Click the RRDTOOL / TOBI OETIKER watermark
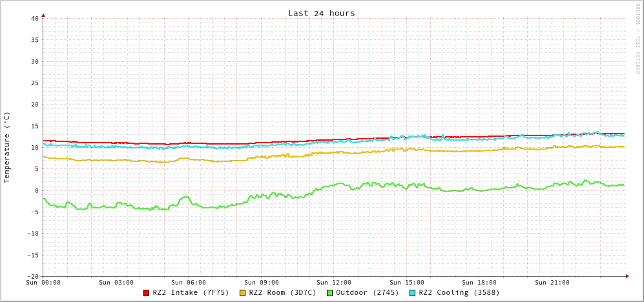Viewport: 644px width, 302px height. point(638,38)
